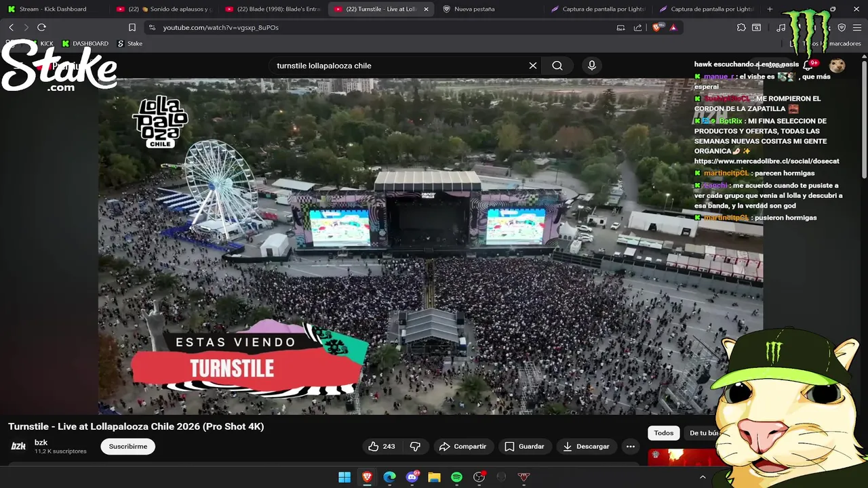Open the Brave Shields lion icon
This screenshot has height=488, width=868.
point(656,27)
